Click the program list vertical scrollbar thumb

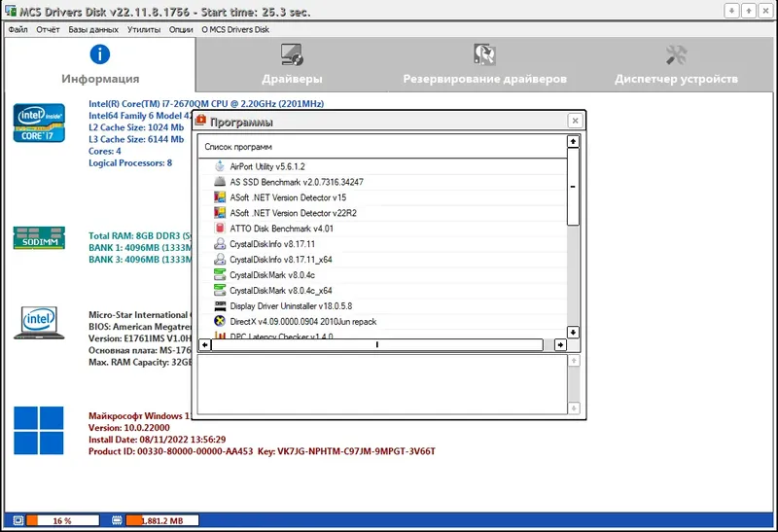(x=573, y=187)
